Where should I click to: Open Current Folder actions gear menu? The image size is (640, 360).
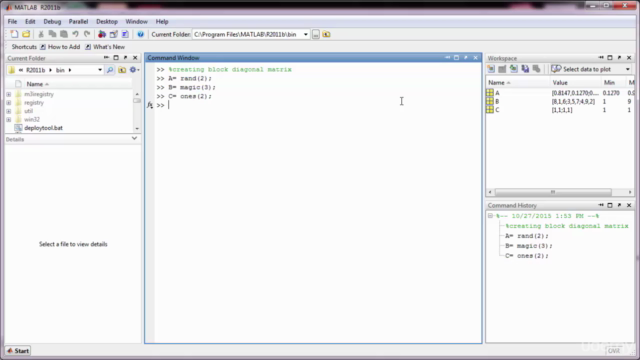[134, 70]
